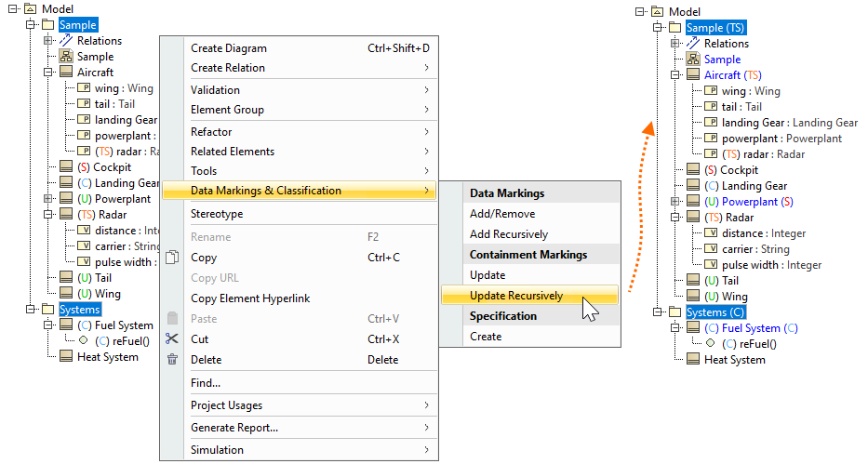
Task: Select Create Diagram menu entry
Action: 229,48
